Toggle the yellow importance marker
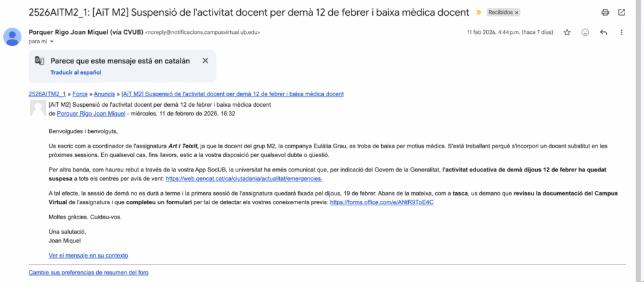Image resolution: width=644 pixels, height=282 pixels. tap(479, 13)
